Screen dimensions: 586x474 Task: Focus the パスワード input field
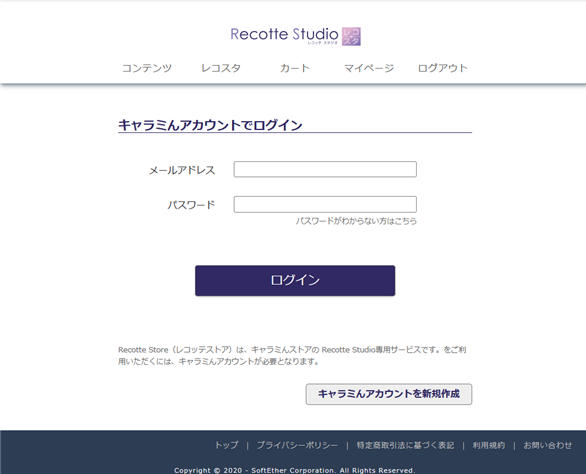click(x=325, y=204)
